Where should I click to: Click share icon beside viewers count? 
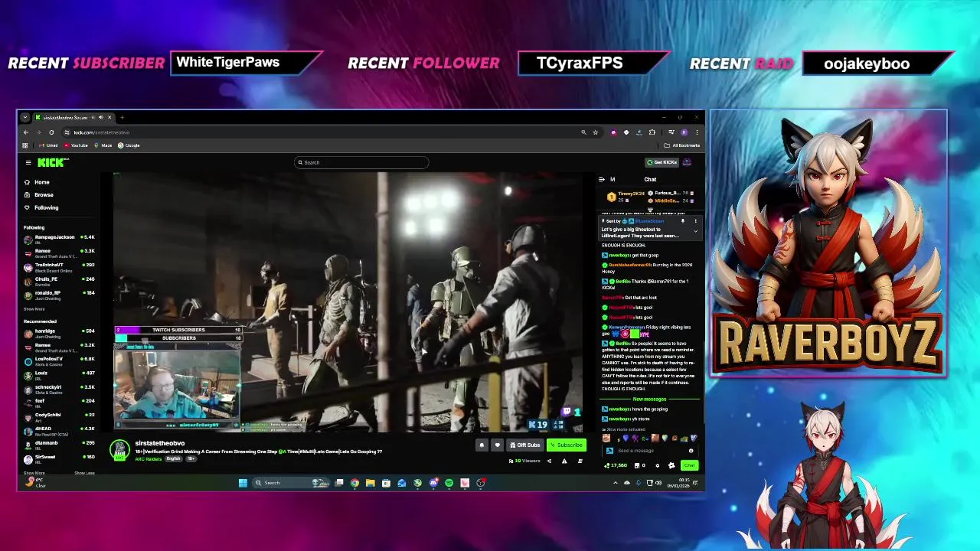pyautogui.click(x=549, y=461)
